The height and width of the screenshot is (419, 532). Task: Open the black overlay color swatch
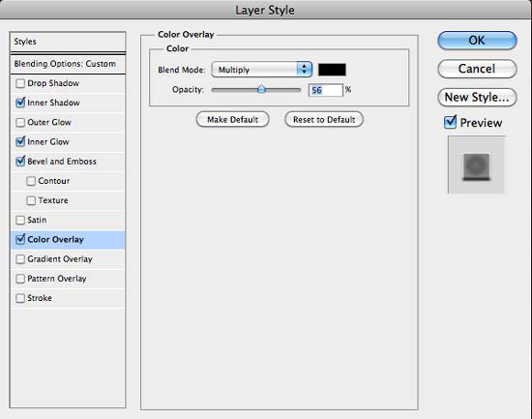(332, 70)
